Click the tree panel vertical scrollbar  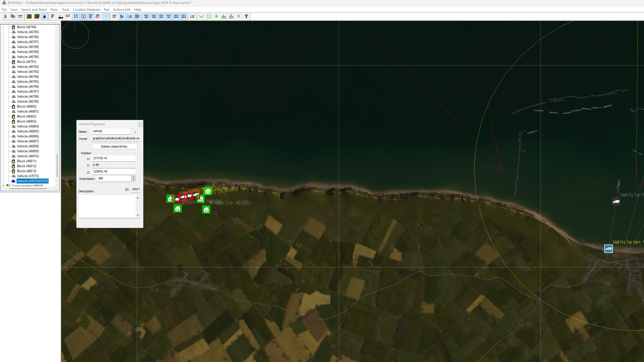click(x=57, y=166)
